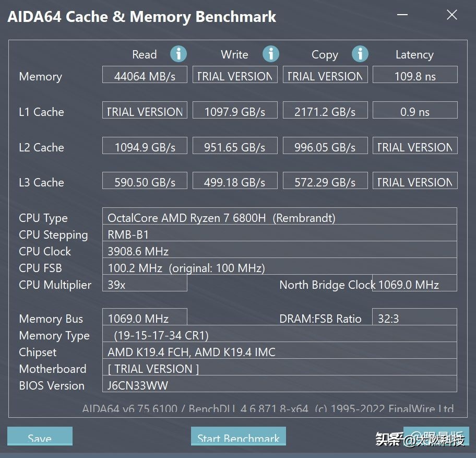The width and height of the screenshot is (476, 458).
Task: Select the CPU Clock 3908.6 MHz field
Action: click(x=279, y=251)
